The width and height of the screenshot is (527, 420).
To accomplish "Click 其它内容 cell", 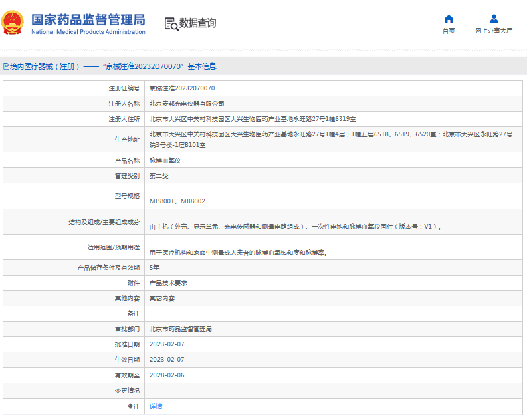I will tap(162, 298).
